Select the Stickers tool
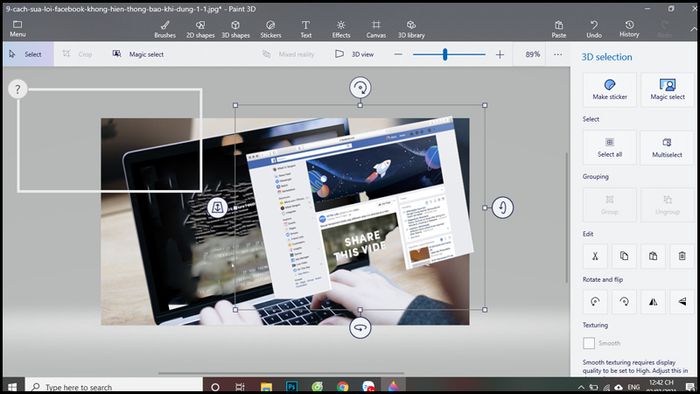 pos(271,29)
